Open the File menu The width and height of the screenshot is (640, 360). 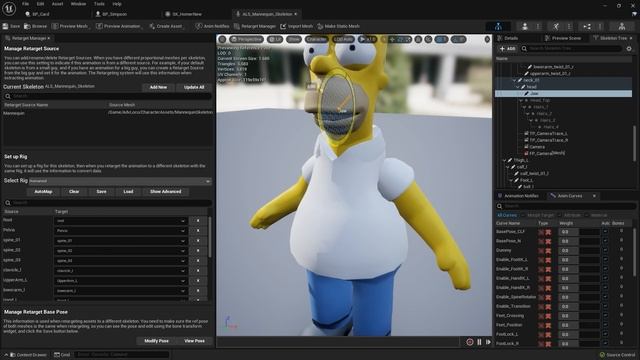point(25,4)
